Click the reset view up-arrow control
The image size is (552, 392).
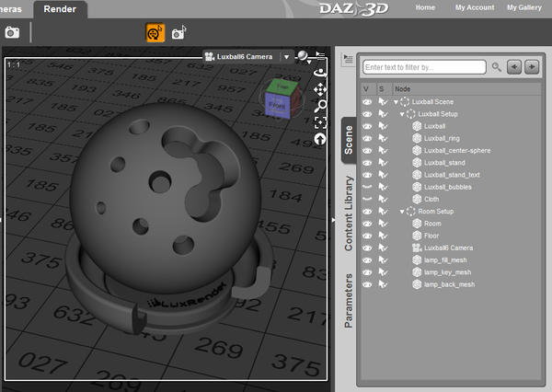coord(320,140)
